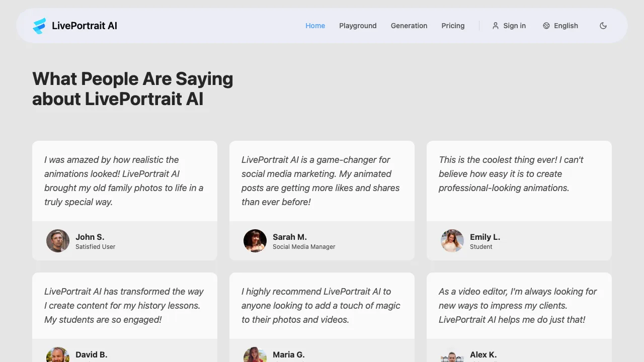Click the person icon beside Sign in
The image size is (644, 362).
click(496, 26)
